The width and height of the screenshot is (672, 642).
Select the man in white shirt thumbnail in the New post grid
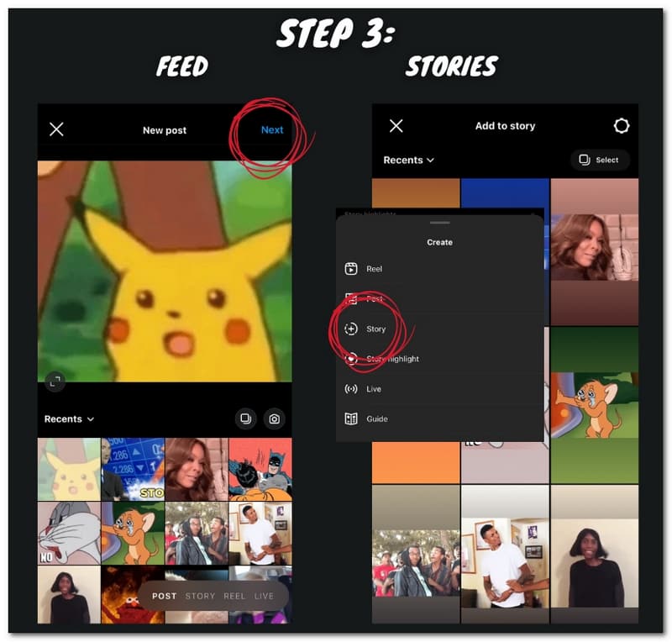tap(260, 533)
